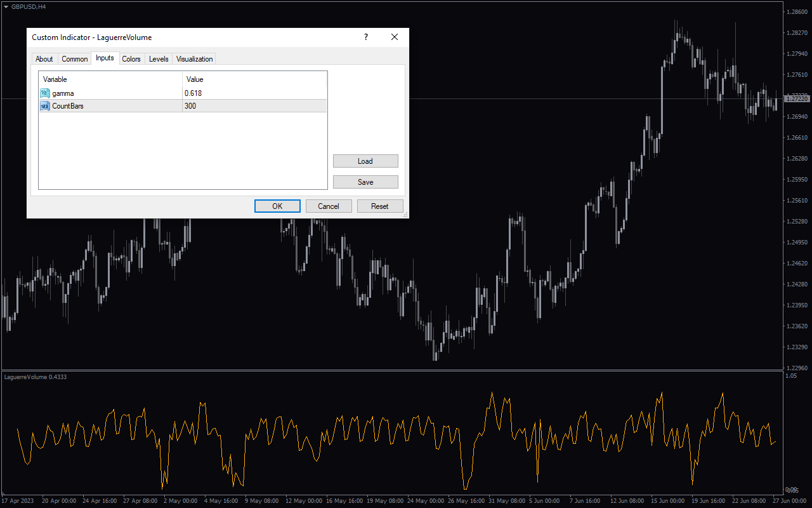Click the CountBars variable type icon
Viewport: 812px width, 508px height.
tap(45, 106)
